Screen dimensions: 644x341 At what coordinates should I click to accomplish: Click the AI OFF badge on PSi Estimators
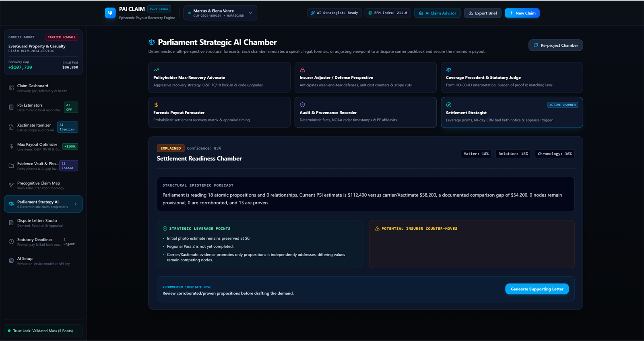(x=71, y=107)
